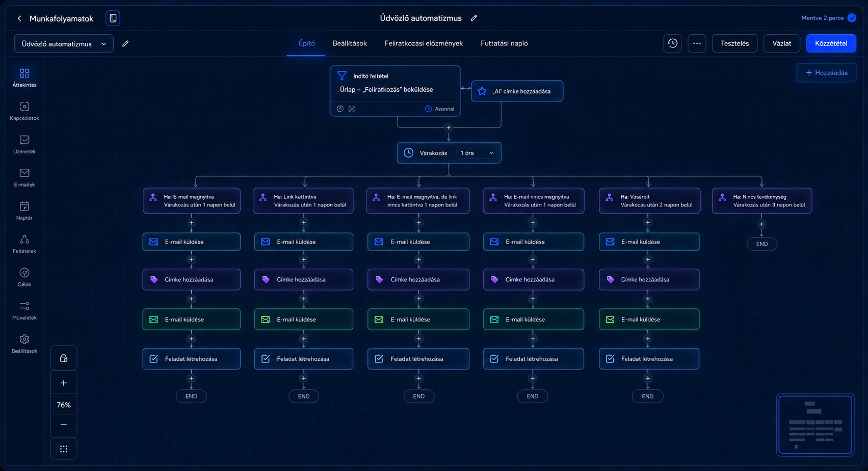The width and height of the screenshot is (868, 471).
Task: Select the Ha: Link kattintva condition
Action: click(x=303, y=201)
